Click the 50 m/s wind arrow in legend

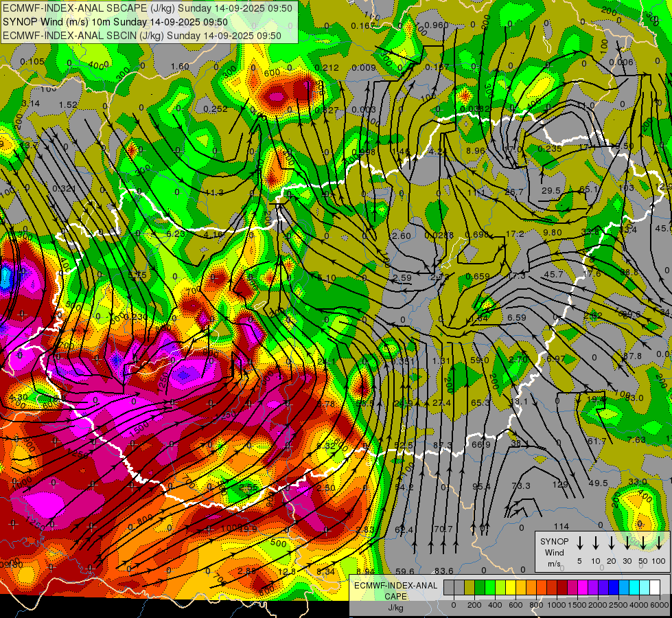pyautogui.click(x=643, y=542)
